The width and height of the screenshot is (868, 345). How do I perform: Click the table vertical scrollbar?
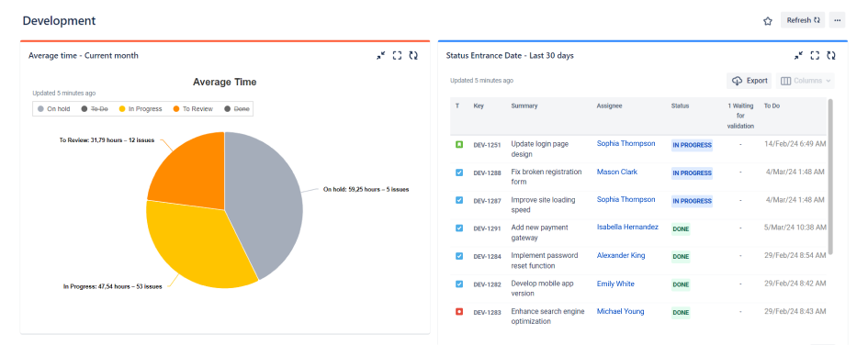[x=829, y=177]
